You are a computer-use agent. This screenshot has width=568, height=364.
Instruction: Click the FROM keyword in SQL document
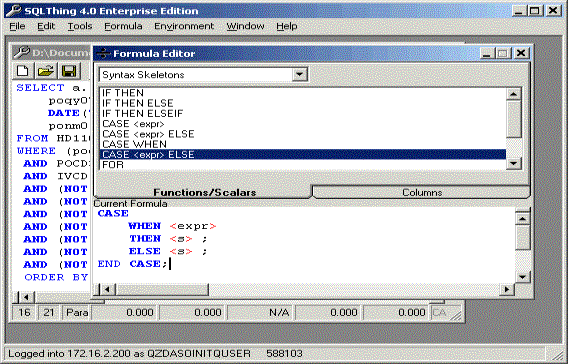point(32,138)
